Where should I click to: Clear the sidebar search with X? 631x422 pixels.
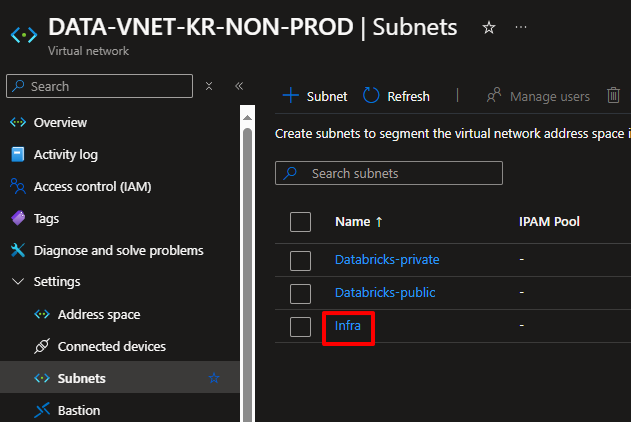coord(209,86)
